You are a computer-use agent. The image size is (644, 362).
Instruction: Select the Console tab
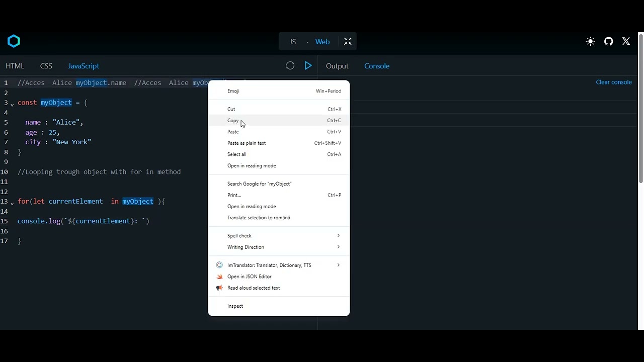(x=377, y=66)
